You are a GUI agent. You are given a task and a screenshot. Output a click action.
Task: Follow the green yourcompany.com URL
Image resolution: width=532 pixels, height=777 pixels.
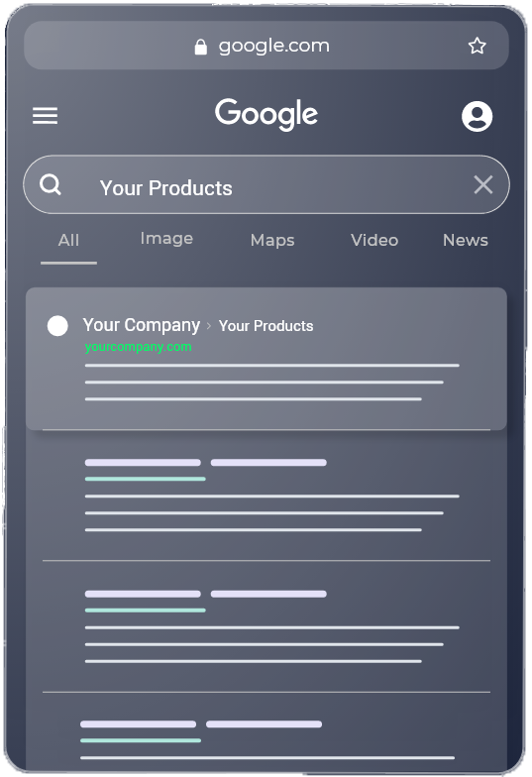pos(139,347)
